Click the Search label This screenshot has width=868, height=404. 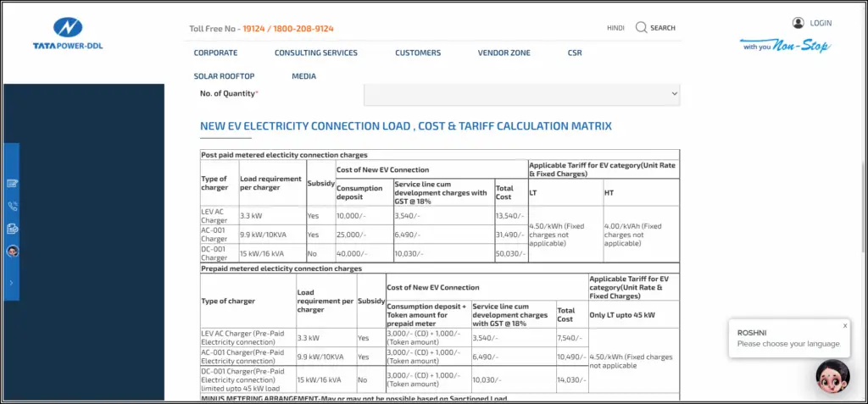(663, 28)
